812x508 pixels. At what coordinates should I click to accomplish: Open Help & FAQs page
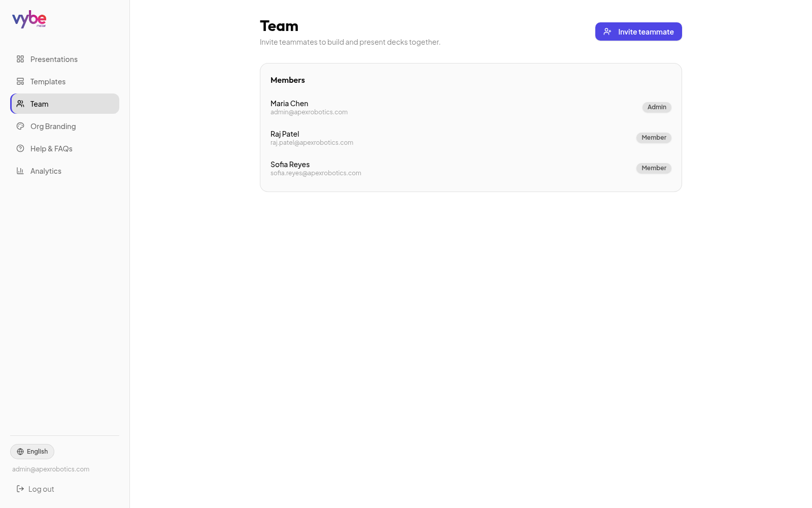click(64, 148)
